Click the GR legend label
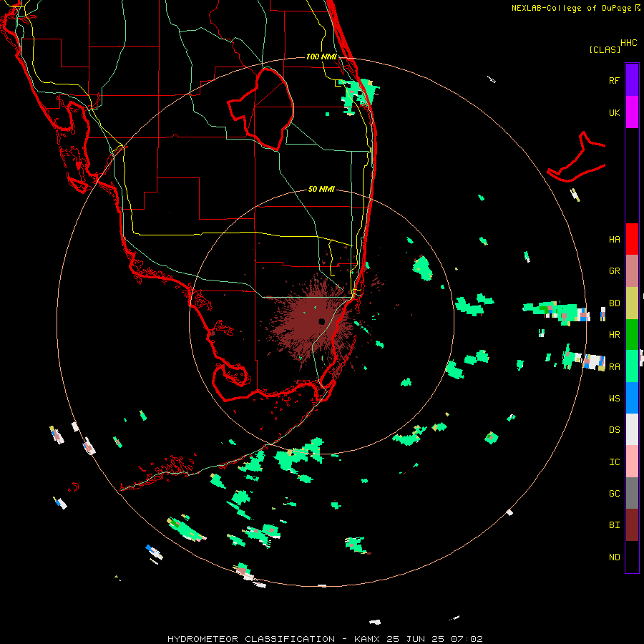The image size is (644, 644). 614,271
